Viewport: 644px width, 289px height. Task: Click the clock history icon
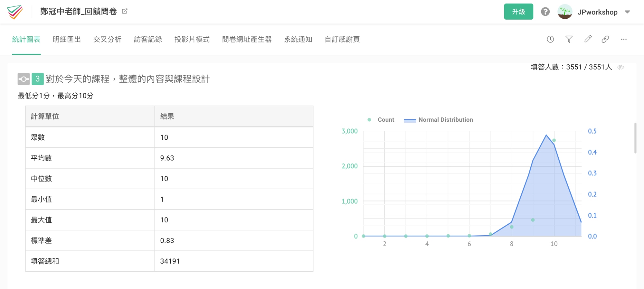(550, 39)
